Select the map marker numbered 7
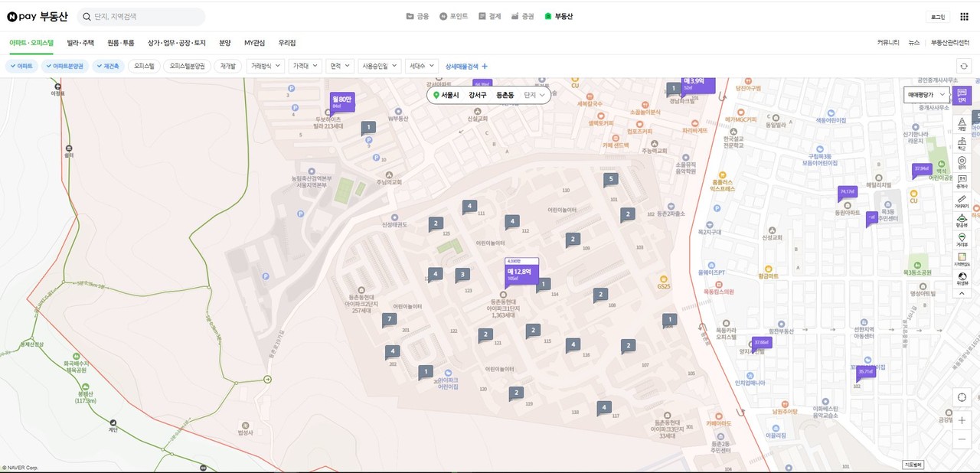 pos(390,319)
